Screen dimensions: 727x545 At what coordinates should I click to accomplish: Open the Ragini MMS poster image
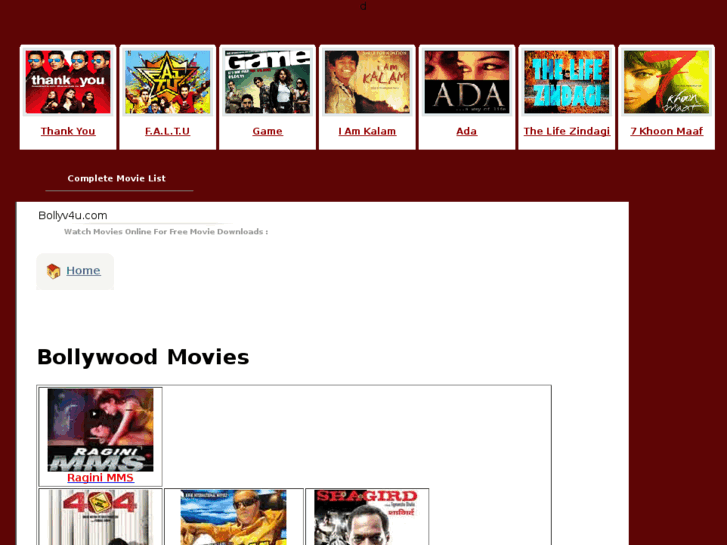[100, 430]
